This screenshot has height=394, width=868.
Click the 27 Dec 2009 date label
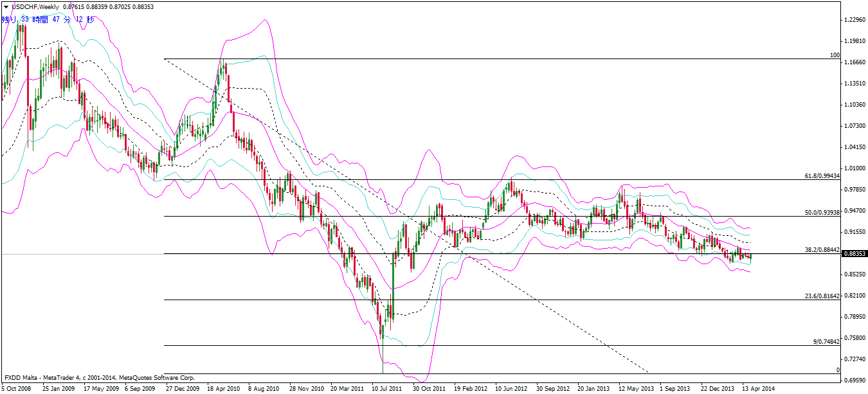183,389
